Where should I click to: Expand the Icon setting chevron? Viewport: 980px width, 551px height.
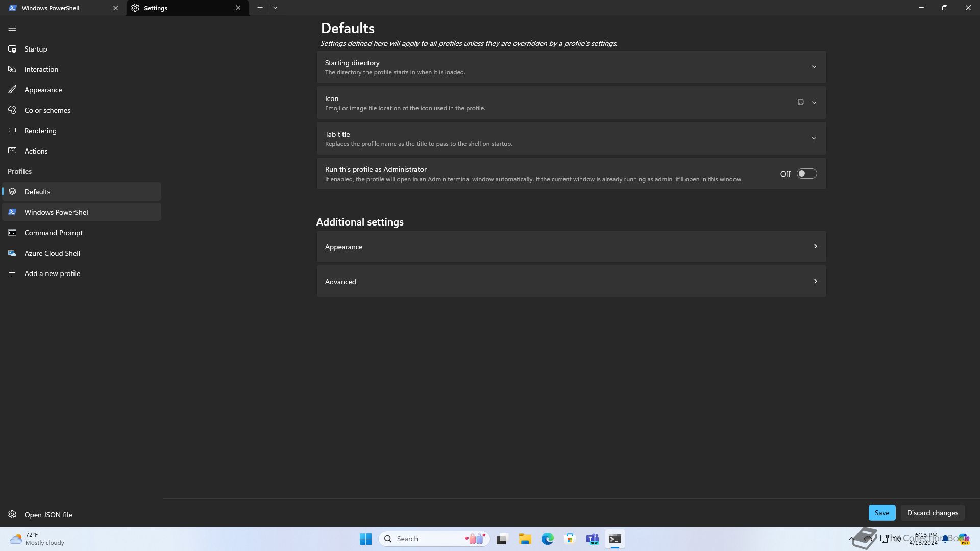[814, 103]
